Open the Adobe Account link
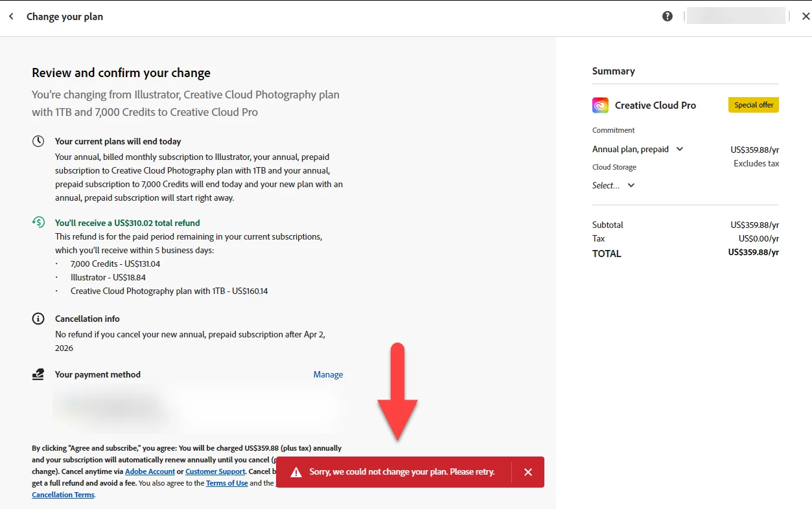Viewport: 812px width, 509px height. [x=150, y=471]
